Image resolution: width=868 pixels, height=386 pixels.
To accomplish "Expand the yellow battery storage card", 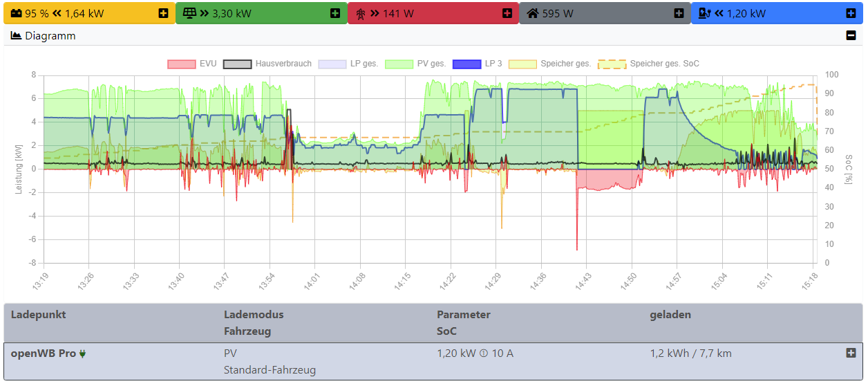I will pos(163,13).
